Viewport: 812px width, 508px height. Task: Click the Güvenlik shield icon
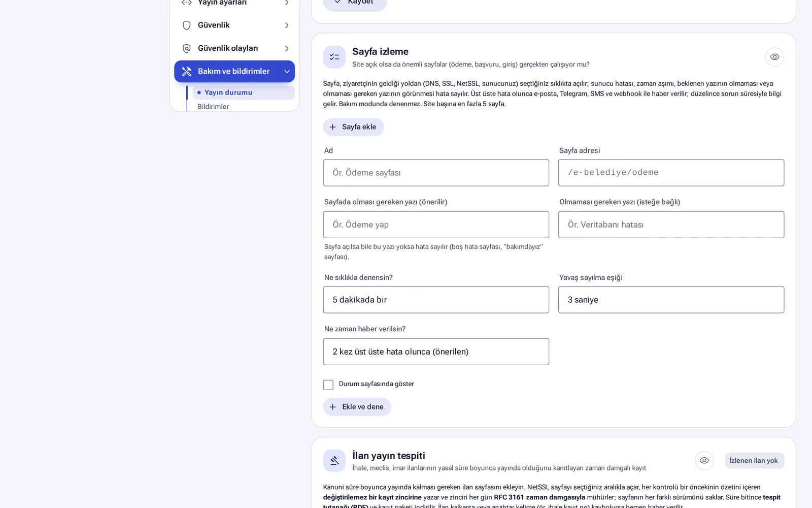[x=186, y=25]
